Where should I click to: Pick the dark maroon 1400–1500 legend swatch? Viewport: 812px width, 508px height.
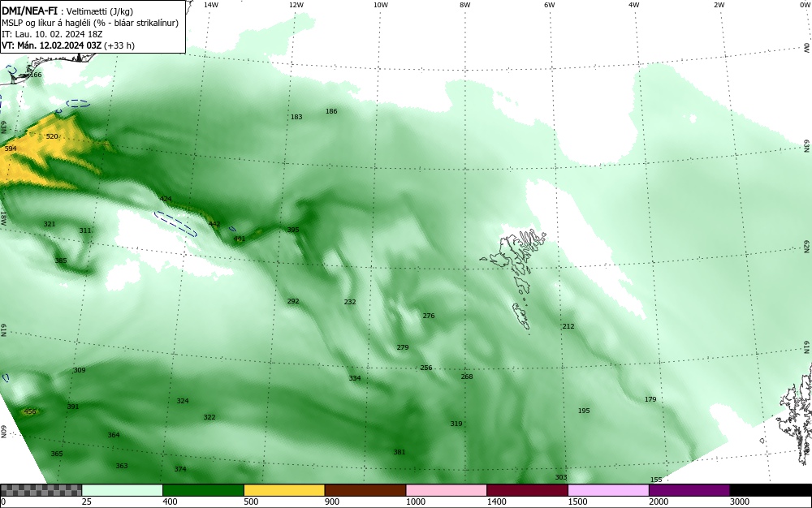(x=527, y=490)
